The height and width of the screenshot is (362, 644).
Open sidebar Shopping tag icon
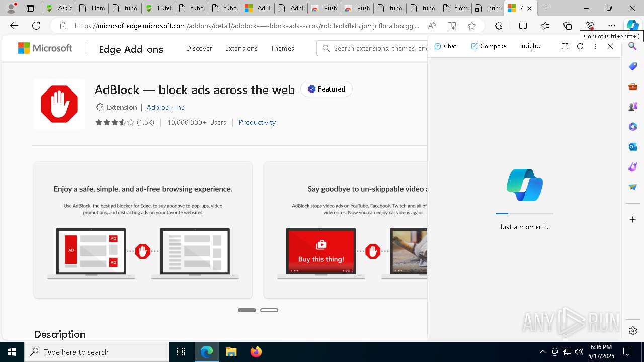coord(633,66)
